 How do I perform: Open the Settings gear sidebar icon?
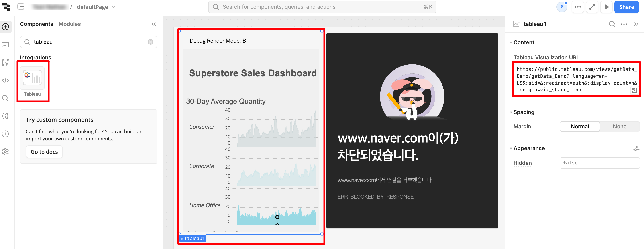pyautogui.click(x=6, y=152)
